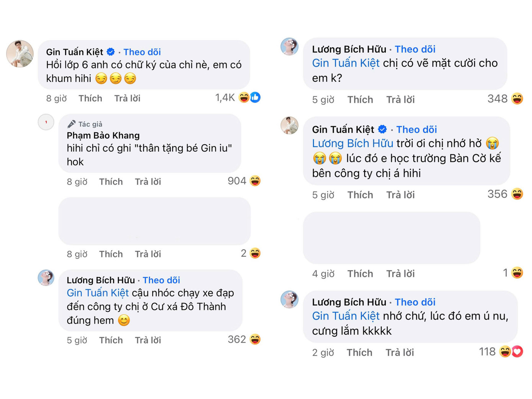Click the laughing emoji beside the 904 count

(x=255, y=181)
